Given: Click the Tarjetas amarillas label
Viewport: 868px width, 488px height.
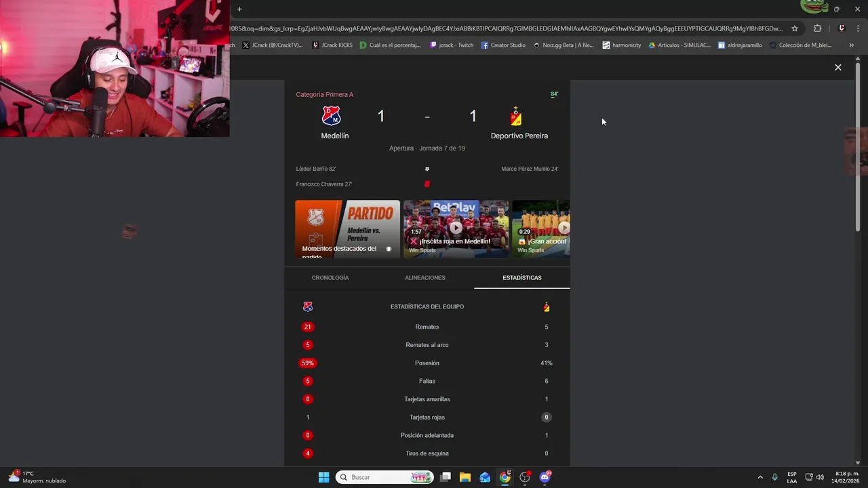Looking at the screenshot, I should (427, 399).
